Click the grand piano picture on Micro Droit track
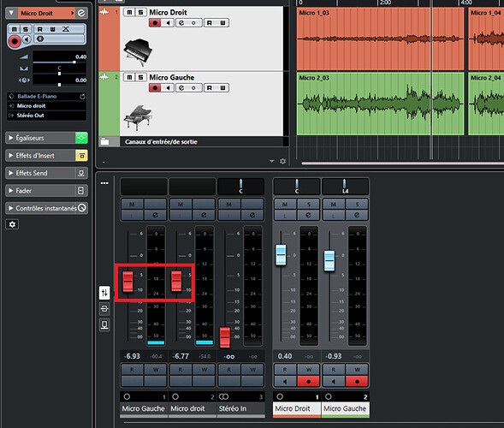This screenshot has height=428, width=504. [x=138, y=53]
